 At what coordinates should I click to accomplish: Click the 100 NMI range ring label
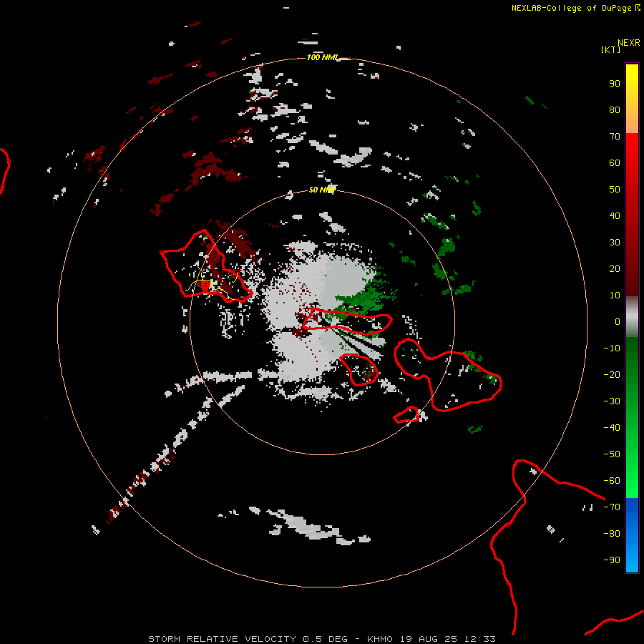pos(323,57)
